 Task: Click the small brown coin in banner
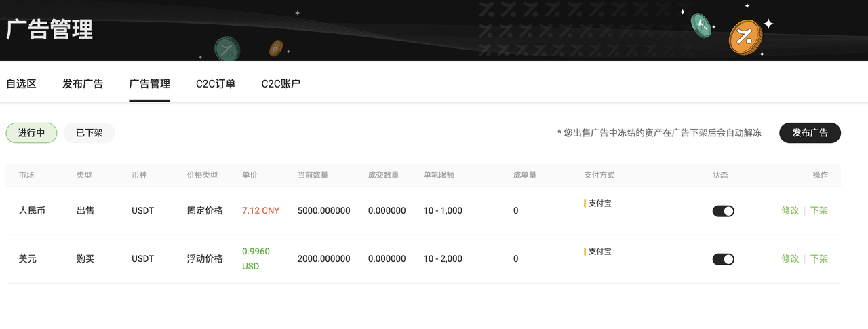[x=275, y=48]
